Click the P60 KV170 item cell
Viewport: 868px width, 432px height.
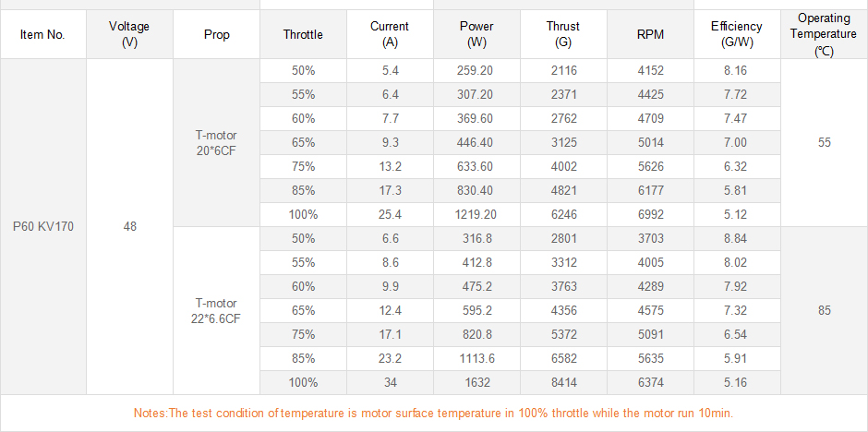tap(42, 226)
